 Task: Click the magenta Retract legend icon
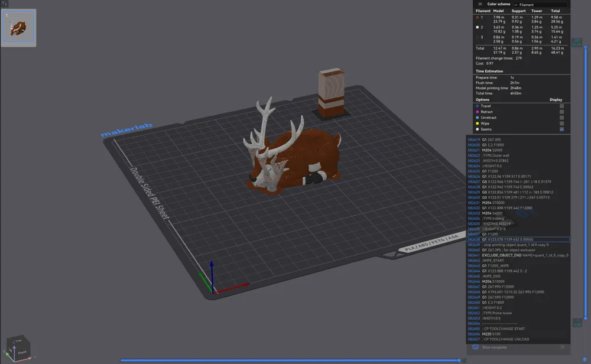click(x=477, y=112)
